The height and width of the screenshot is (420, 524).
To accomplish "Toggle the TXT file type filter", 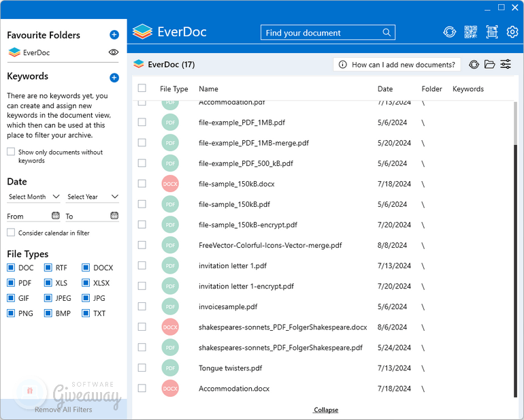I will click(x=86, y=313).
